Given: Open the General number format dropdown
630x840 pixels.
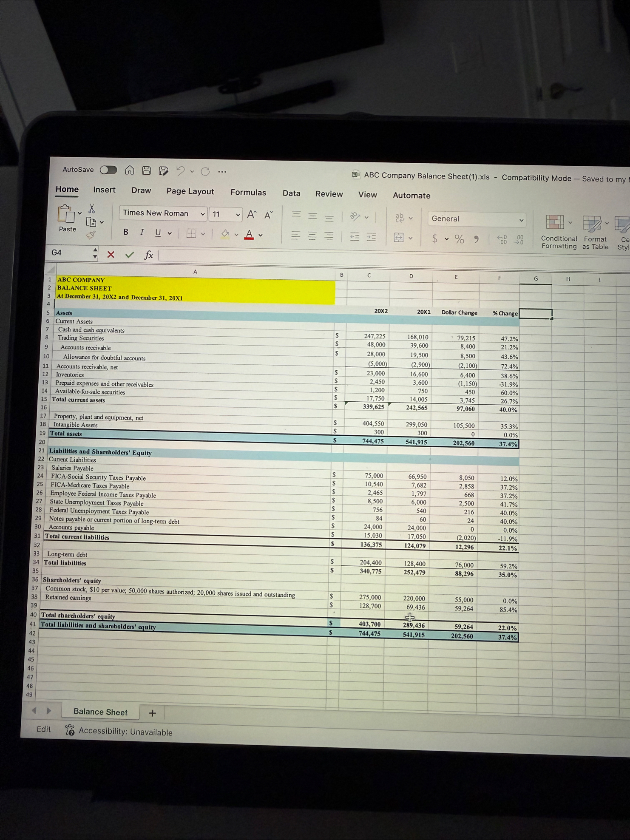Looking at the screenshot, I should coord(477,219).
